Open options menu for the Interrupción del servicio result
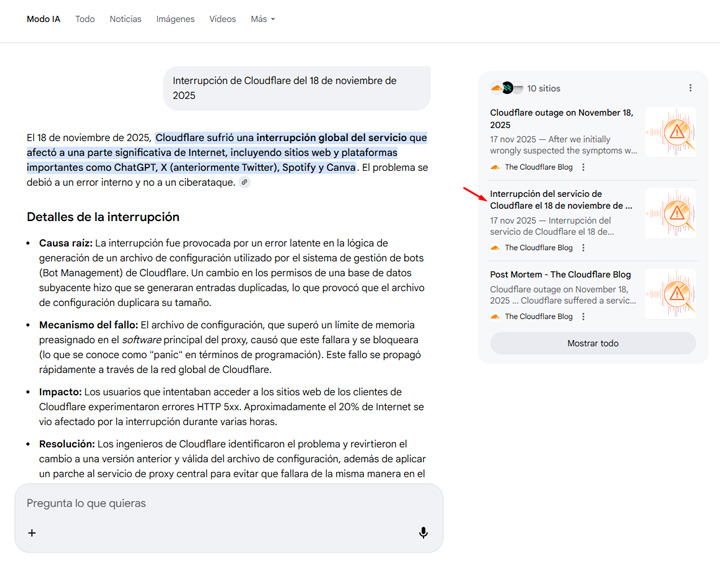This screenshot has width=720, height=568. click(583, 248)
